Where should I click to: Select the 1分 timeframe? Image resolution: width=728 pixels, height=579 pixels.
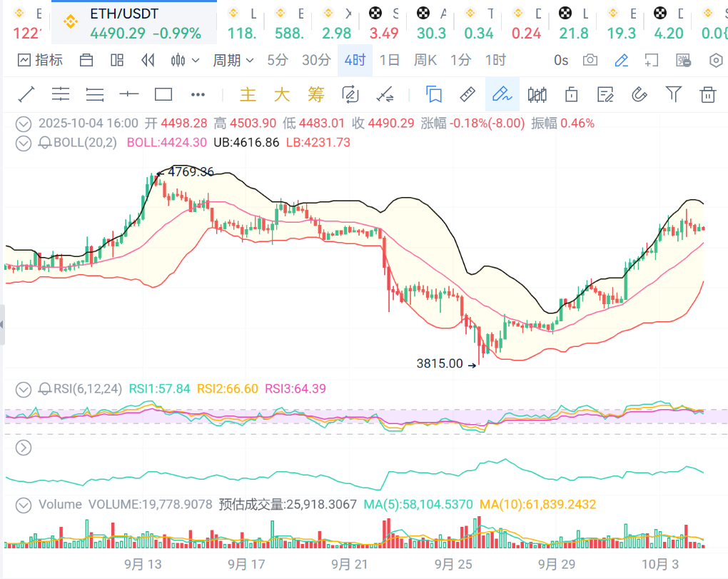tap(460, 61)
